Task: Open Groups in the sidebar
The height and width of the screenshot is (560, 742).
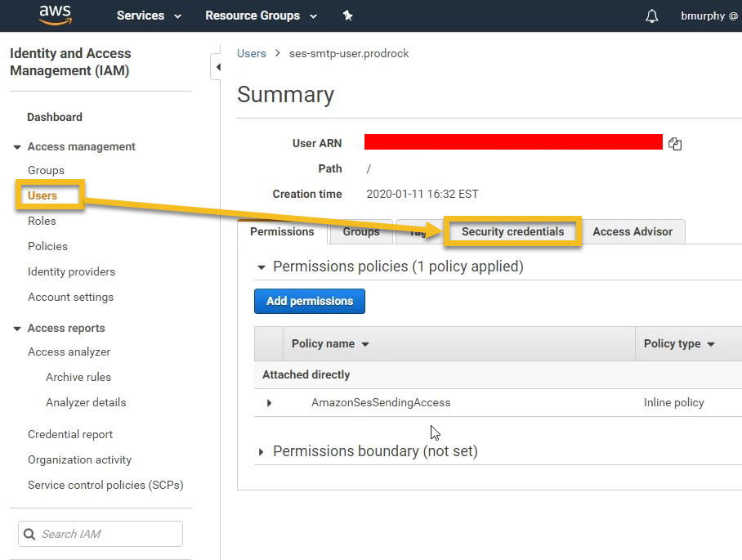Action: point(46,170)
